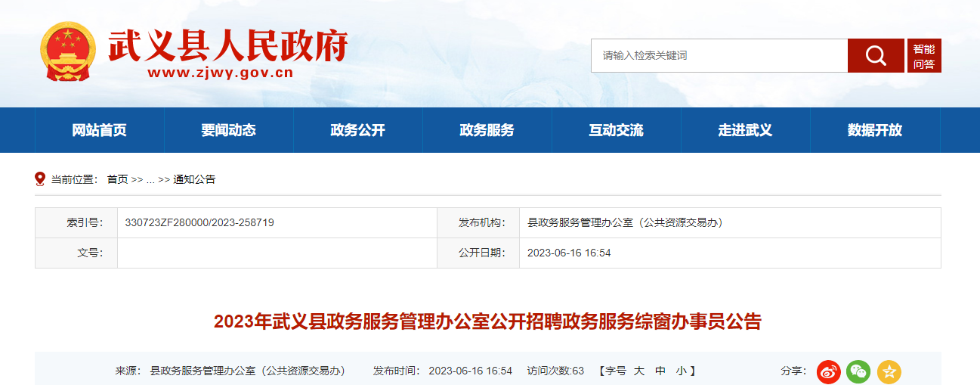Select the index number 330723ZF280000/2023-258719
Viewport: 980px width, 385px height.
point(199,222)
